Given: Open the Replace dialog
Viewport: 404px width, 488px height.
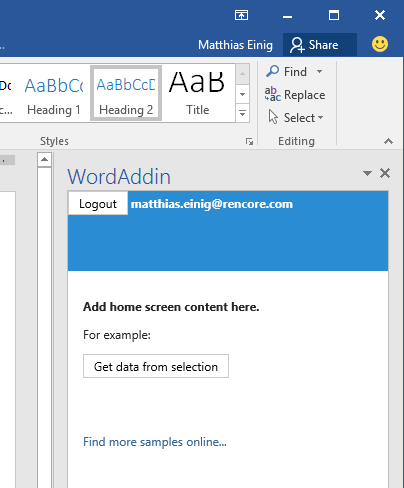Looking at the screenshot, I should (x=295, y=95).
